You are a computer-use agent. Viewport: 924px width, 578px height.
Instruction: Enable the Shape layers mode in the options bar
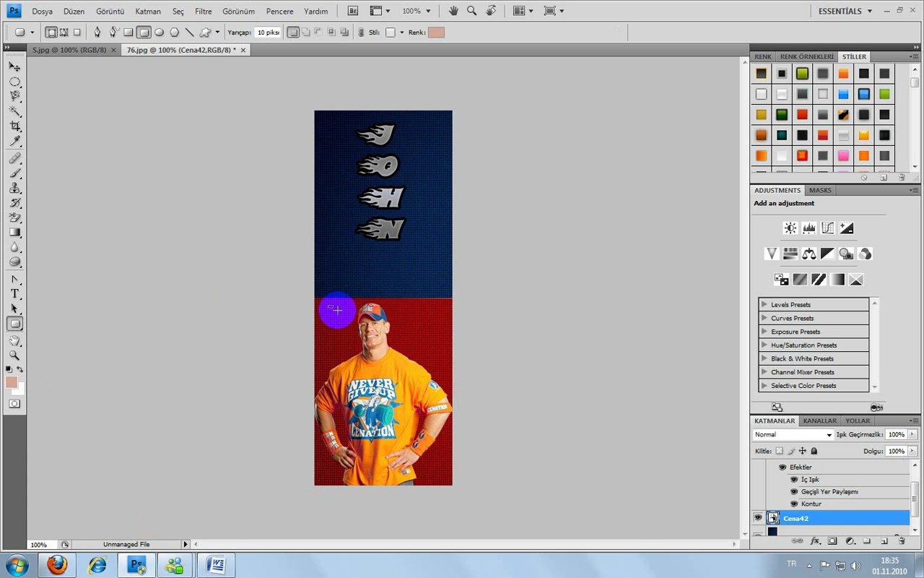point(51,33)
